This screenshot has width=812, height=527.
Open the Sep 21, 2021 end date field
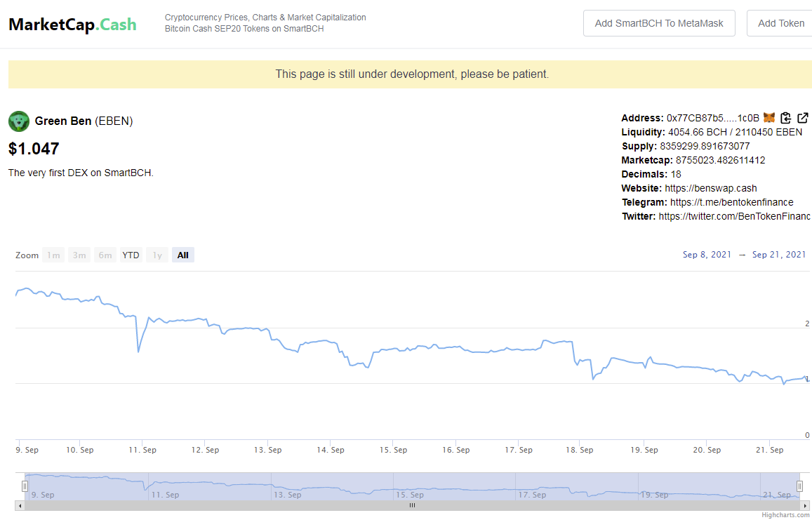pos(779,255)
